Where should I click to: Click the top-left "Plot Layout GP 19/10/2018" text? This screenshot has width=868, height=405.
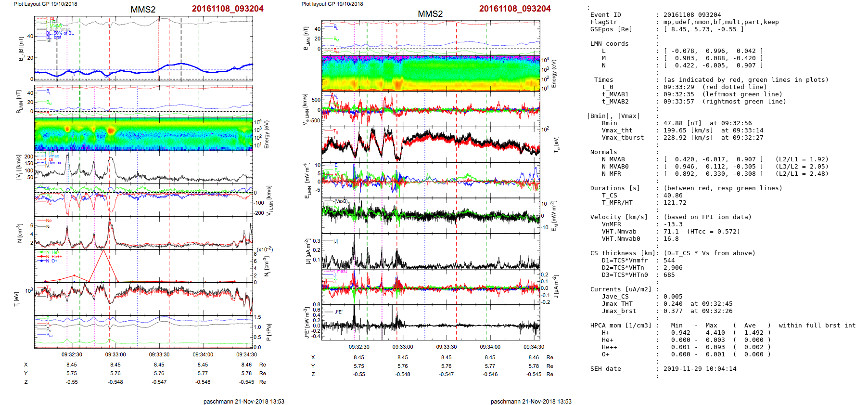coord(45,4)
